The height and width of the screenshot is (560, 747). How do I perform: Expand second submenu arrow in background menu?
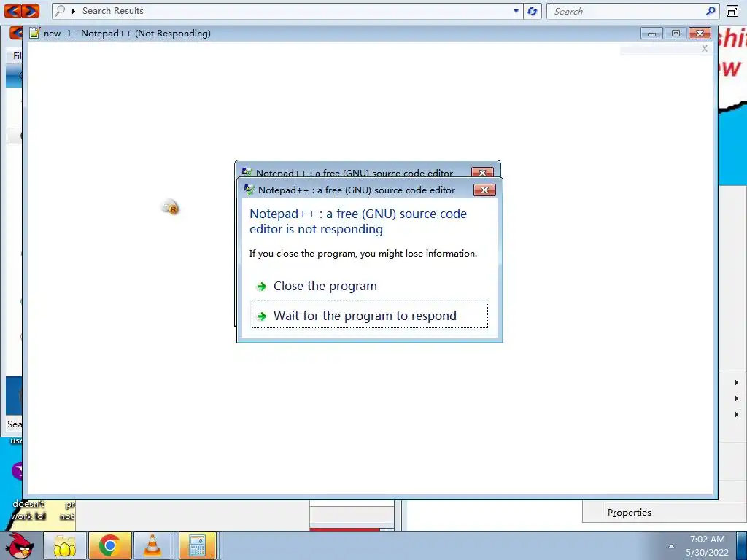click(x=737, y=399)
